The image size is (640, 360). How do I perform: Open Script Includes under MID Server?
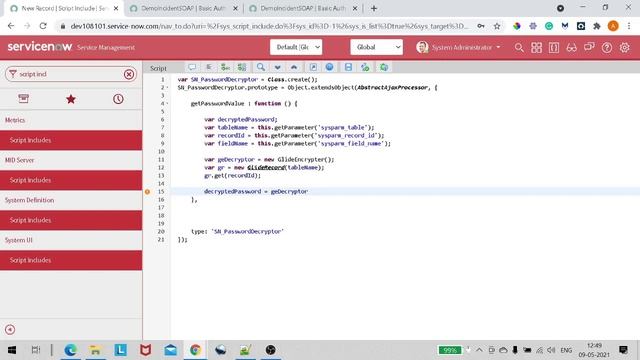click(71, 180)
